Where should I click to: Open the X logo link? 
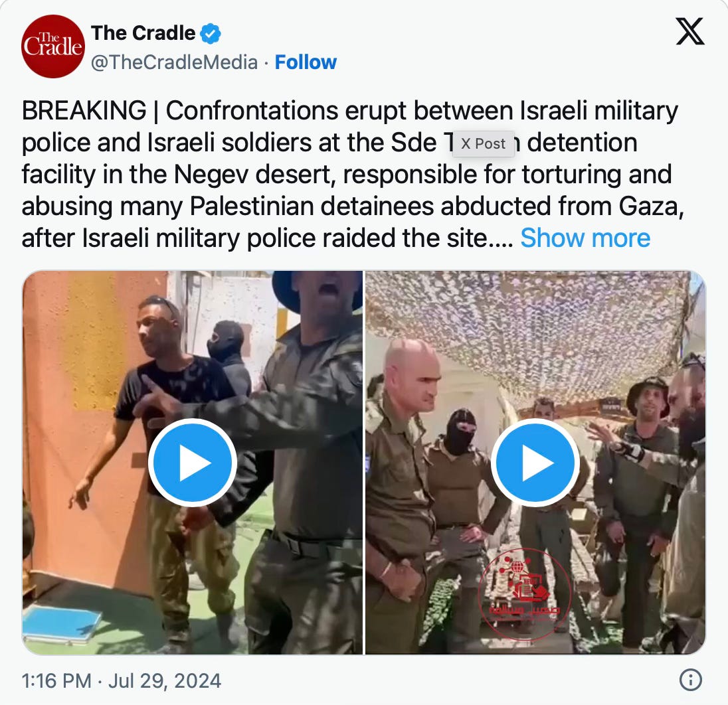pyautogui.click(x=690, y=31)
